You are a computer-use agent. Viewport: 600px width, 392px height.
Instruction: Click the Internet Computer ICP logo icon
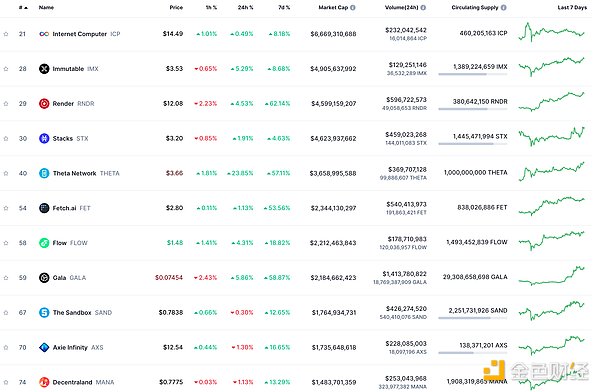44,34
